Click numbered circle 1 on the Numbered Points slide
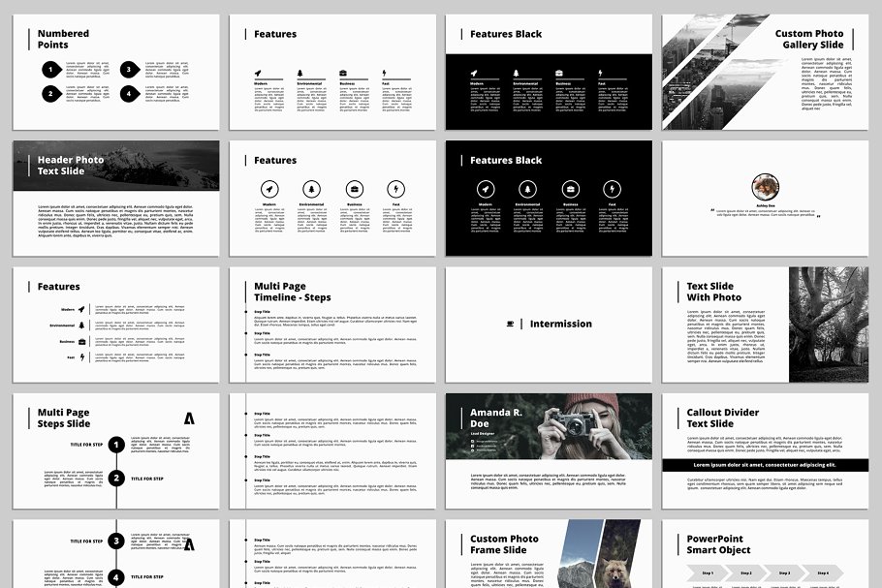Viewport: 882px width, 588px height. click(x=49, y=69)
